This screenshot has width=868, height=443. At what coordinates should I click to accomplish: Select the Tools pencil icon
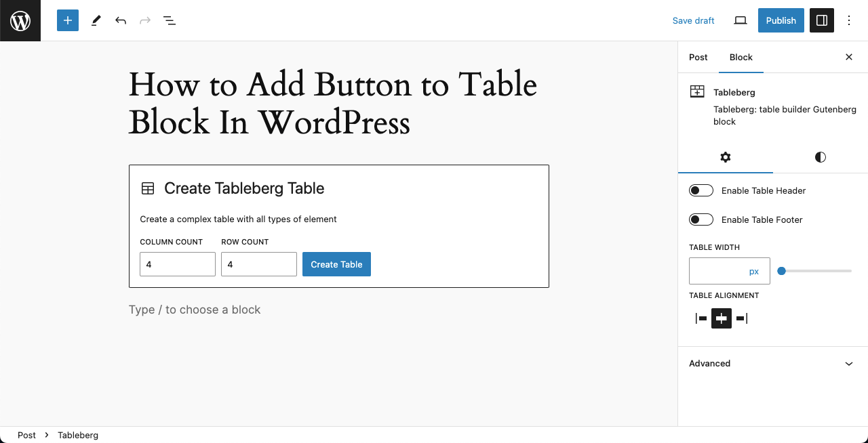click(x=96, y=20)
